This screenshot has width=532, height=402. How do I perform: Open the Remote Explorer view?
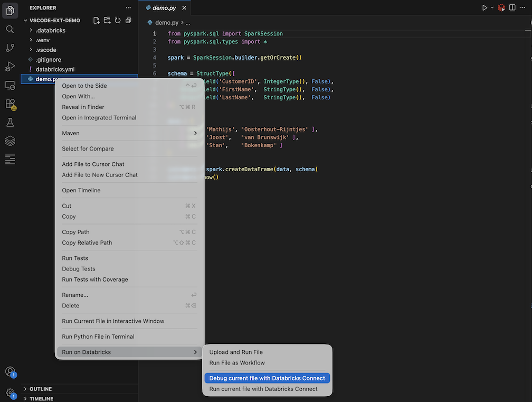10,85
